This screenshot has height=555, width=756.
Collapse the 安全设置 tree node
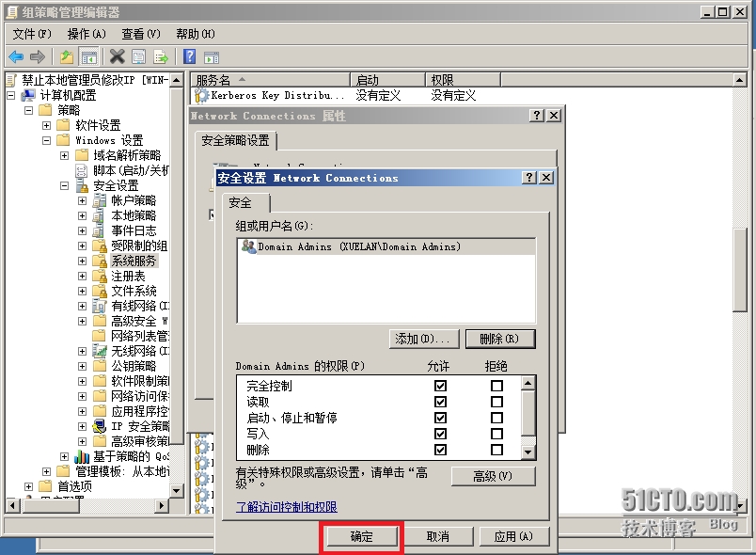[64, 185]
